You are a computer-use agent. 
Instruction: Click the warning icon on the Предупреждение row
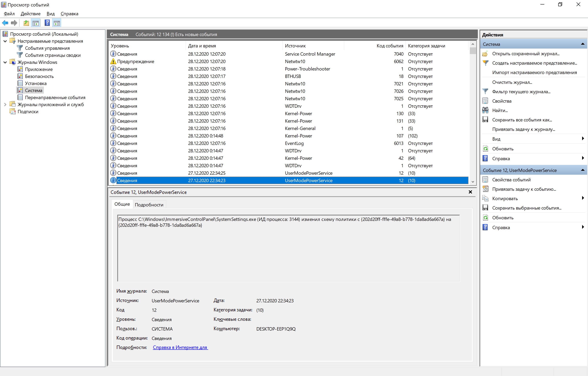pos(113,61)
